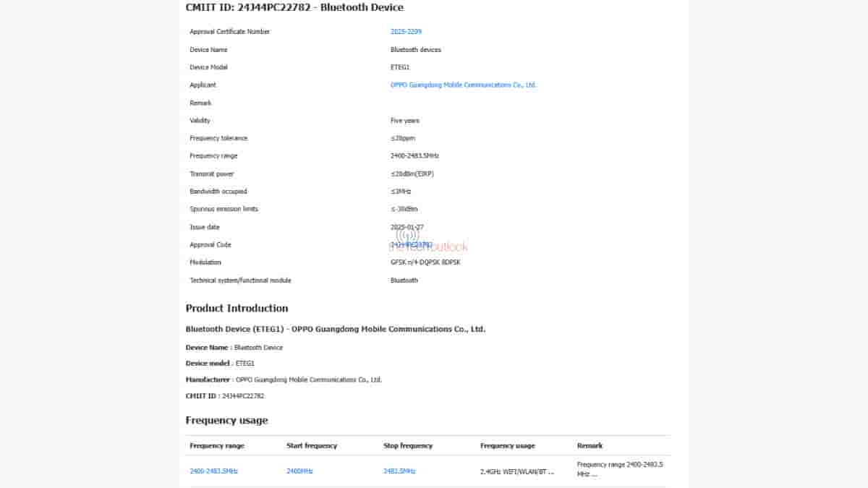This screenshot has width=868, height=488.
Task: Click the truncated remark cell in frequency table
Action: click(x=620, y=469)
